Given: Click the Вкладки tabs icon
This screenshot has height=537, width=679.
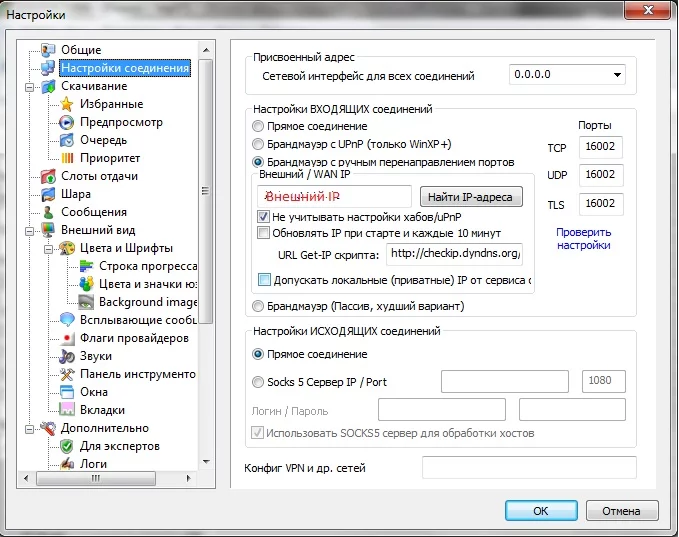Looking at the screenshot, I should (x=67, y=410).
